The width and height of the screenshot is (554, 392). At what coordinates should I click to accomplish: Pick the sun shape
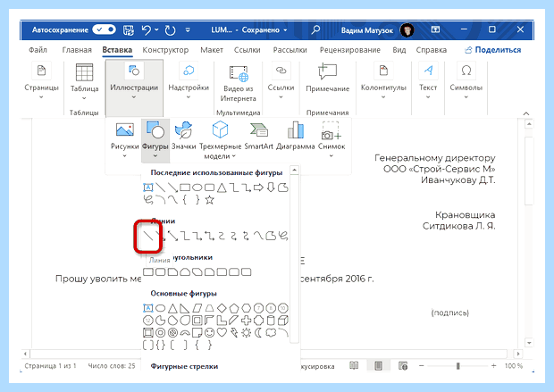point(247,333)
